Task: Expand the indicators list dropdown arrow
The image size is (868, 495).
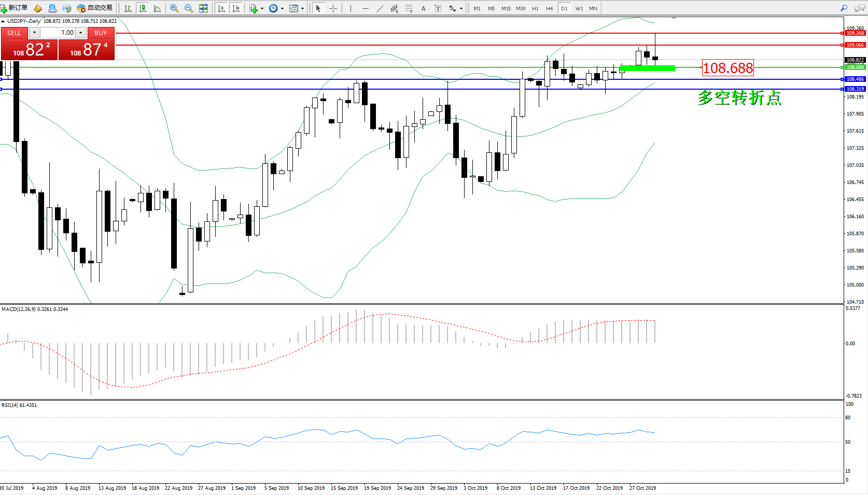Action: (262, 9)
